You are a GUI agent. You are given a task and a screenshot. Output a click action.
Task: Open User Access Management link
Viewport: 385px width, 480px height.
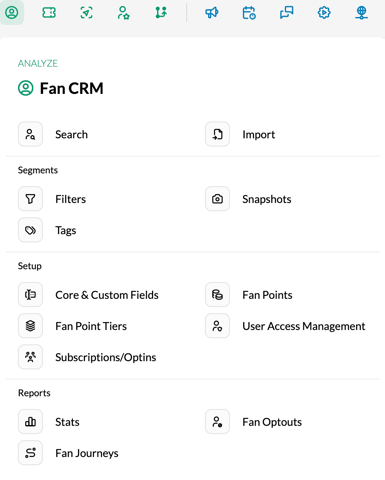click(x=304, y=326)
